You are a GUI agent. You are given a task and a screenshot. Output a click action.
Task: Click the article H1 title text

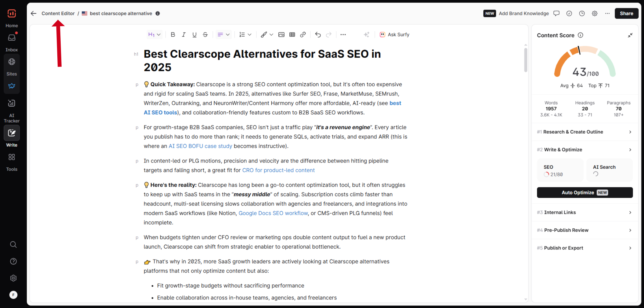262,61
